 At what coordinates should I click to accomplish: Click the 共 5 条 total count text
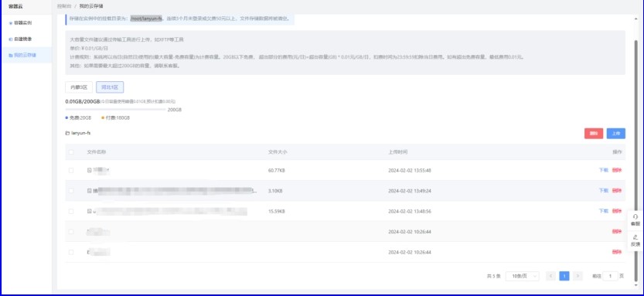493,277
